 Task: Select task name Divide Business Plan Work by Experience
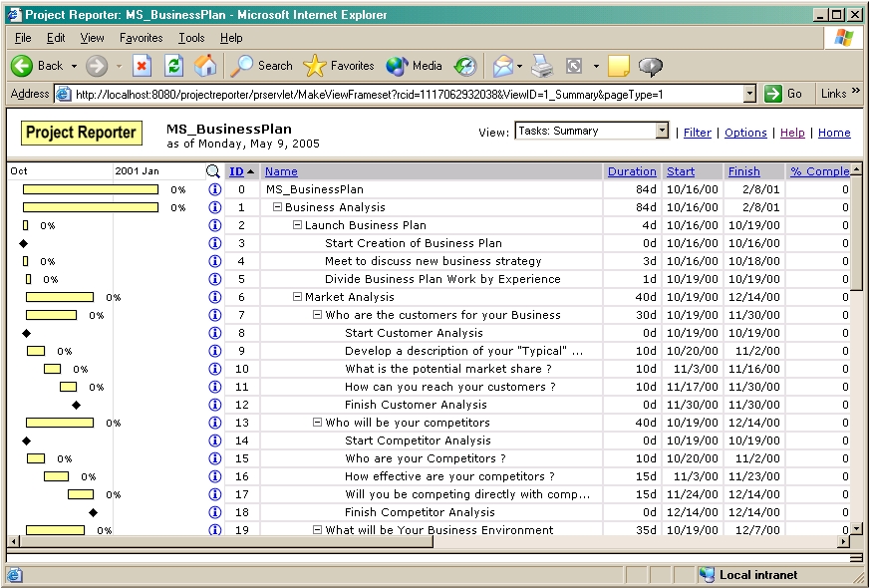point(442,279)
